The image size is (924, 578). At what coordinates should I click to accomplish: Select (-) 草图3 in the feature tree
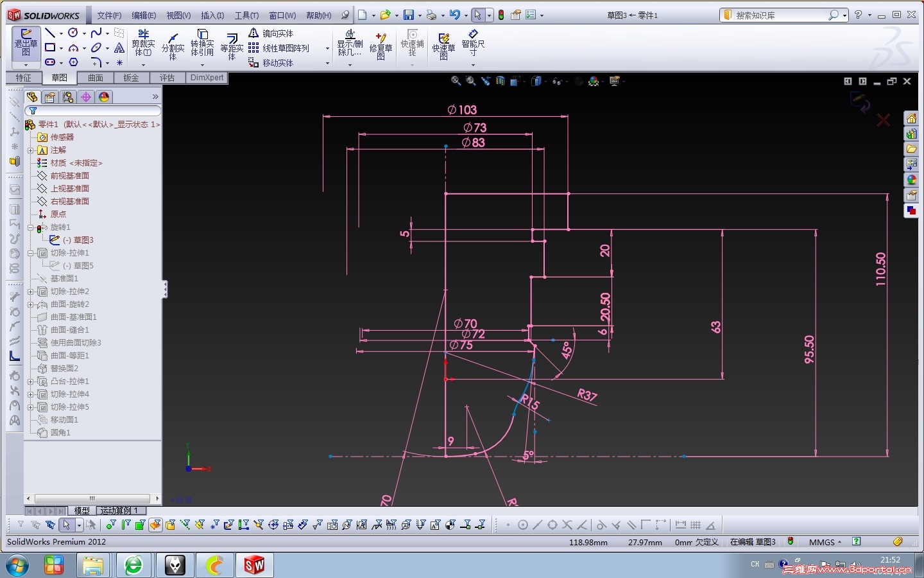[78, 240]
